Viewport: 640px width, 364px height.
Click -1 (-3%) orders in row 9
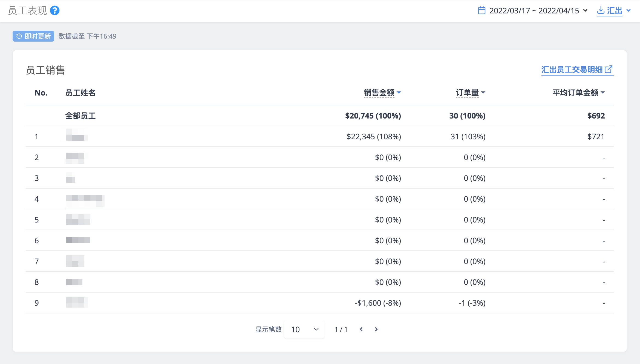tap(472, 303)
